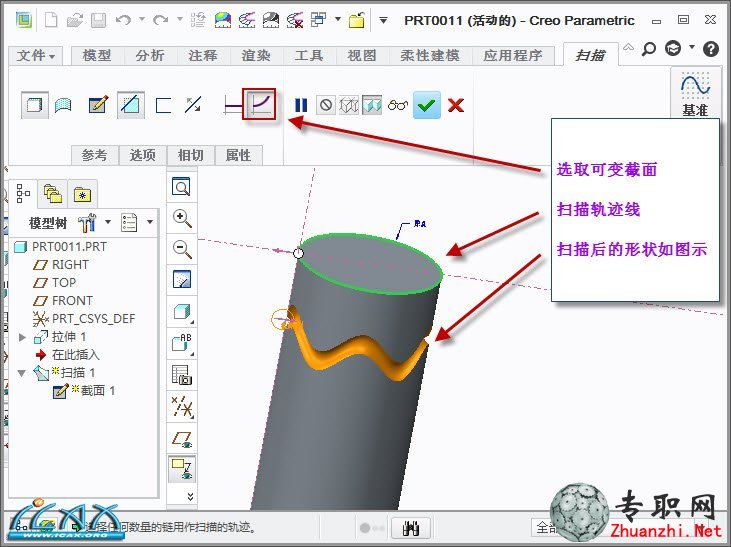731x547 pixels.
Task: Toggle thin feature option
Action: [x=163, y=105]
